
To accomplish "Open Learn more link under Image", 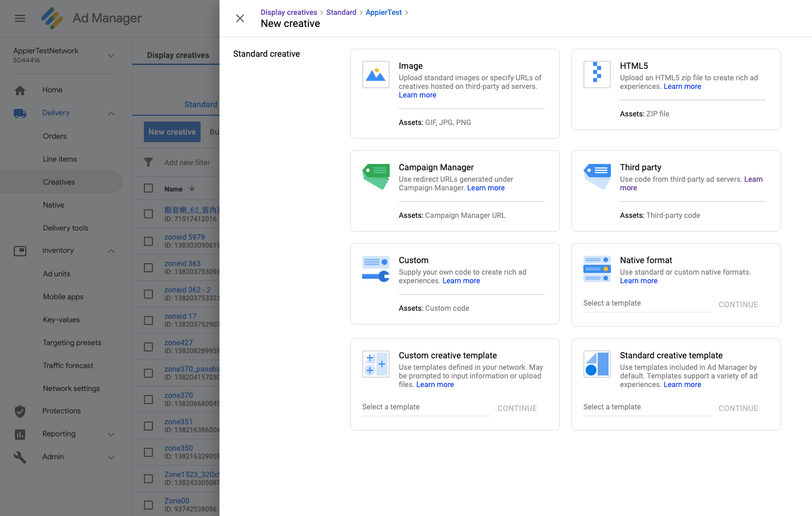I will click(418, 95).
